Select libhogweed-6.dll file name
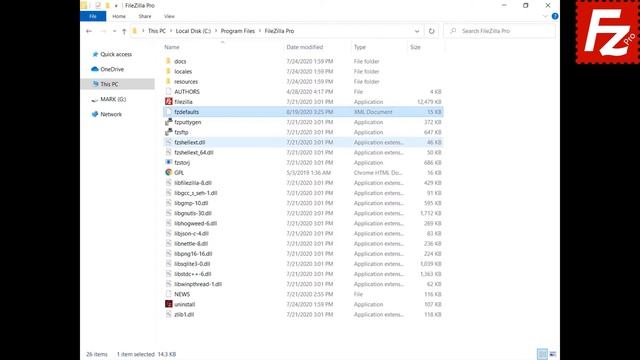 pyautogui.click(x=196, y=223)
